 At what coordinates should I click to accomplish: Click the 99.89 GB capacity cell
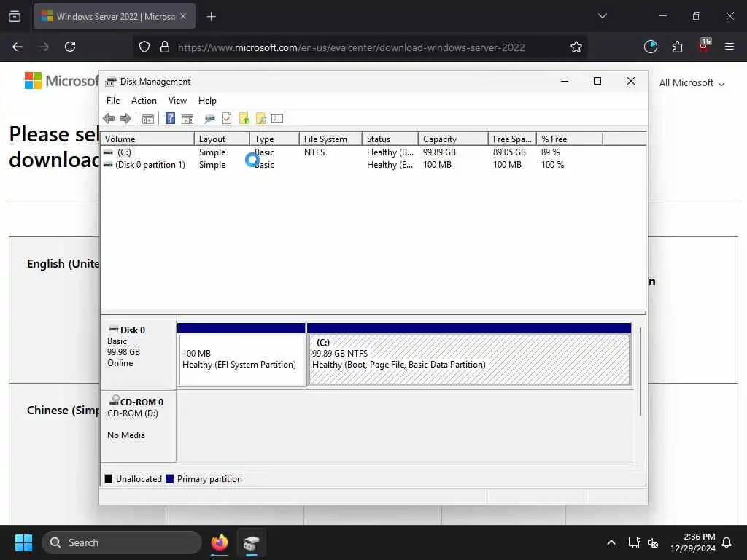pyautogui.click(x=439, y=152)
